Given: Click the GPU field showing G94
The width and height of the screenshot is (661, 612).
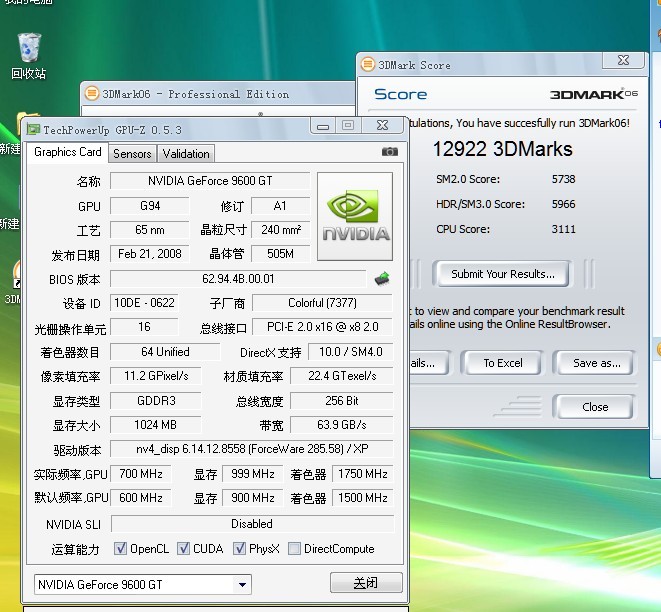Looking at the screenshot, I should coord(150,206).
